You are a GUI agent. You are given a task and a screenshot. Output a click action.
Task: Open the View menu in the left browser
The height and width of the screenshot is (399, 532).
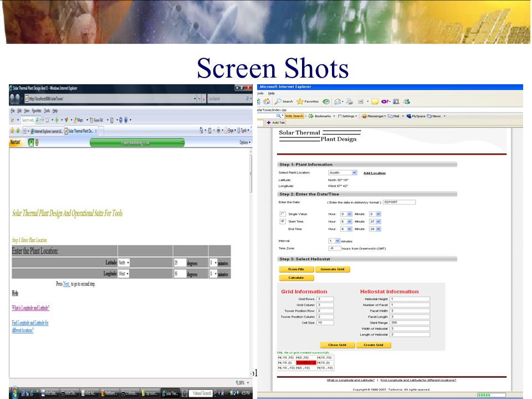pos(27,111)
